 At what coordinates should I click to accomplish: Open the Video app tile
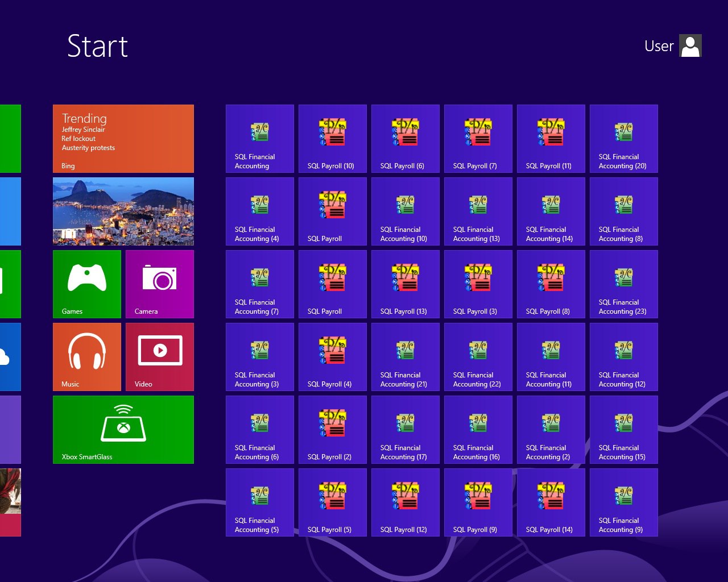point(160,357)
